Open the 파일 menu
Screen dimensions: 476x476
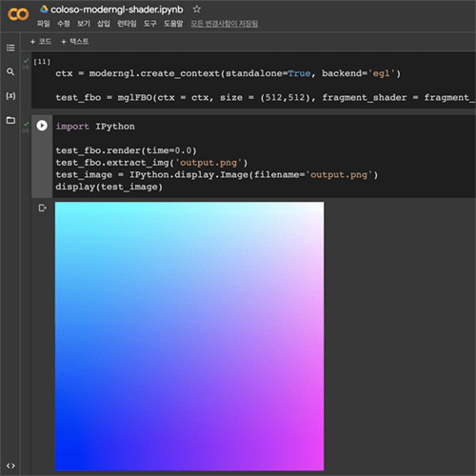click(44, 24)
